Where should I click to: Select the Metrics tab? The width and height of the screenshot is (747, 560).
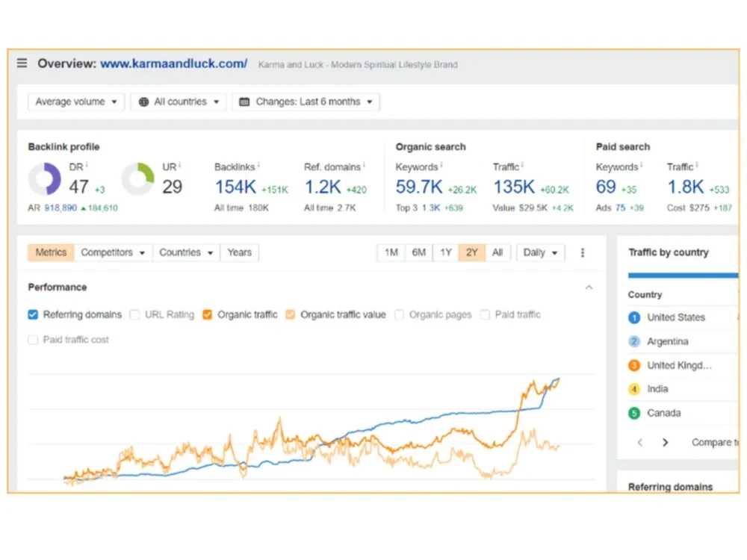tap(51, 253)
